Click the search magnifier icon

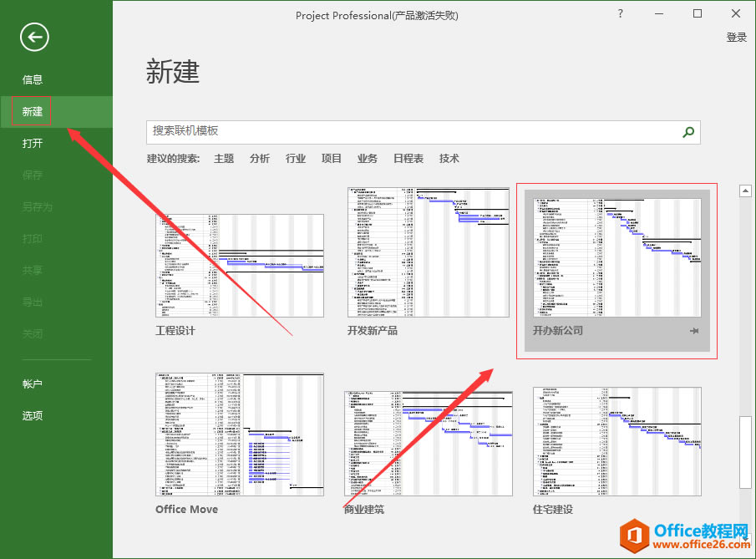[688, 132]
